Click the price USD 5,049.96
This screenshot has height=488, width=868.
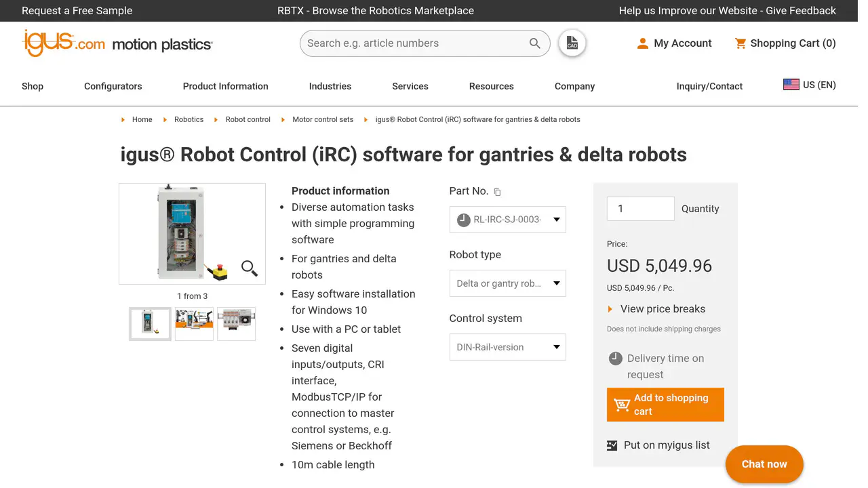click(659, 266)
